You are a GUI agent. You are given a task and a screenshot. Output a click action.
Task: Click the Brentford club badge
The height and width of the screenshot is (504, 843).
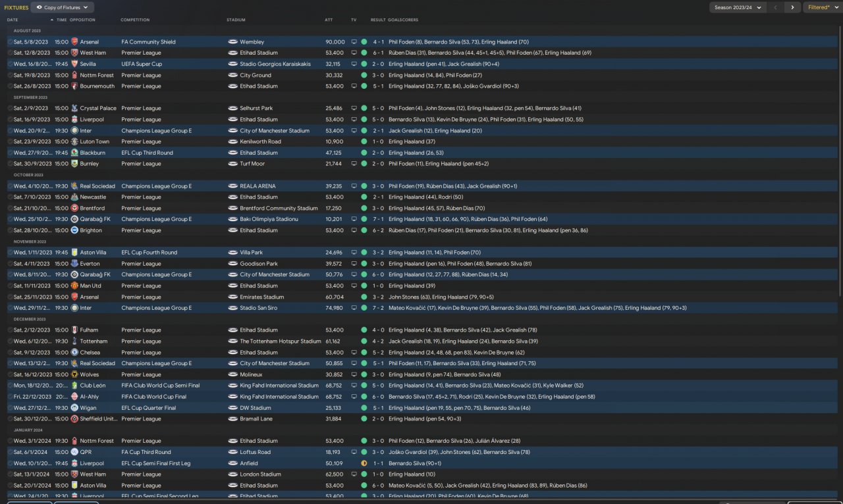pyautogui.click(x=74, y=208)
